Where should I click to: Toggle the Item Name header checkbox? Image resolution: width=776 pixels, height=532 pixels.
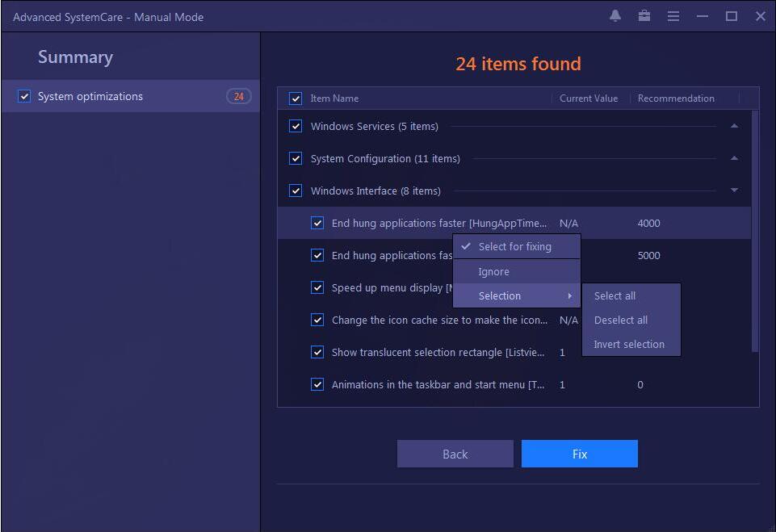296,98
